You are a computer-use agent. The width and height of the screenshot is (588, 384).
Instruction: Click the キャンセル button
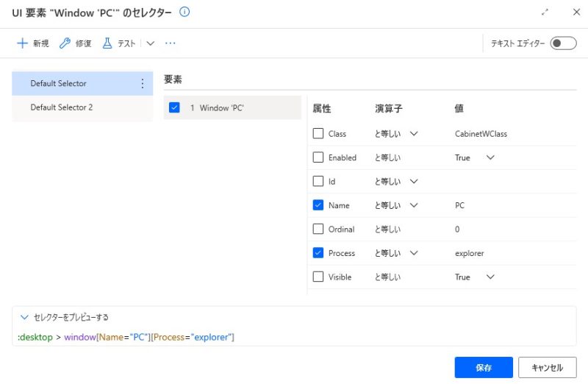click(x=547, y=367)
